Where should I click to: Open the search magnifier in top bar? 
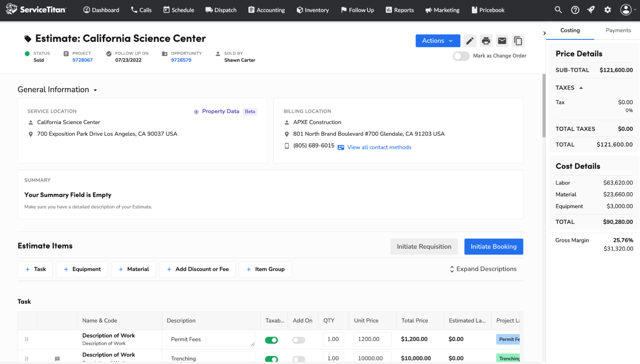558,10
